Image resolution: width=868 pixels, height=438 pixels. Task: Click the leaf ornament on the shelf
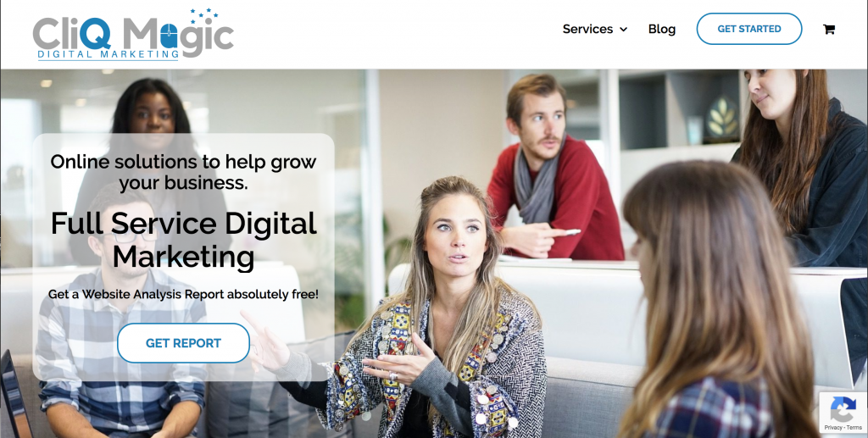point(722,117)
